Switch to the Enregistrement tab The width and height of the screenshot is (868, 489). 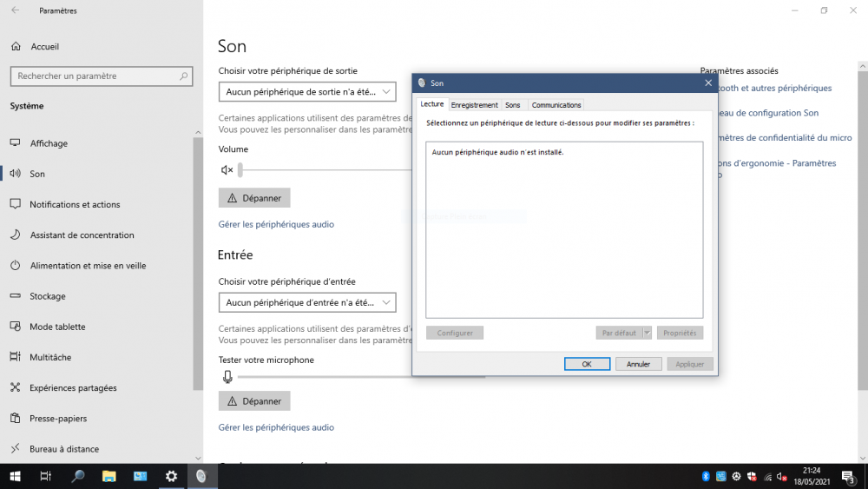(x=475, y=105)
